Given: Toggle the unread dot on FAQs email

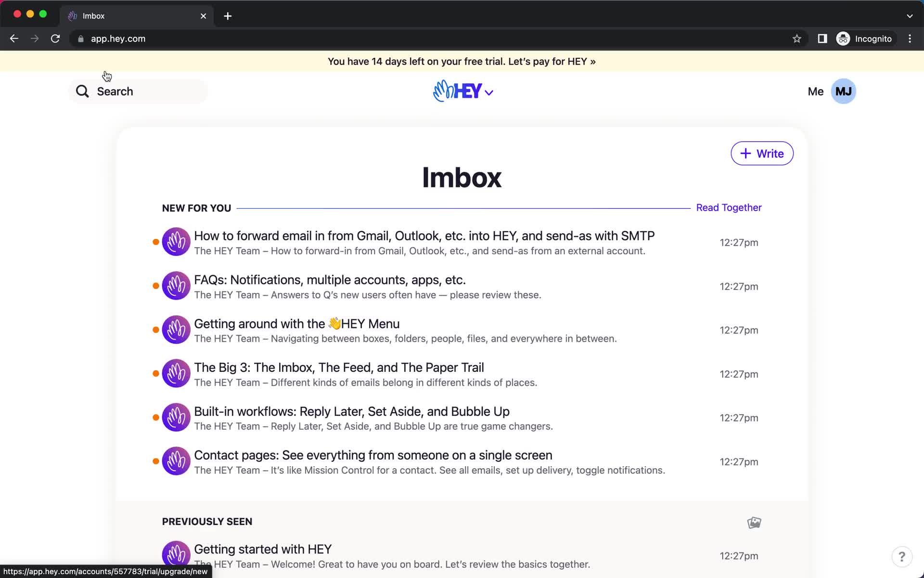Looking at the screenshot, I should (155, 286).
